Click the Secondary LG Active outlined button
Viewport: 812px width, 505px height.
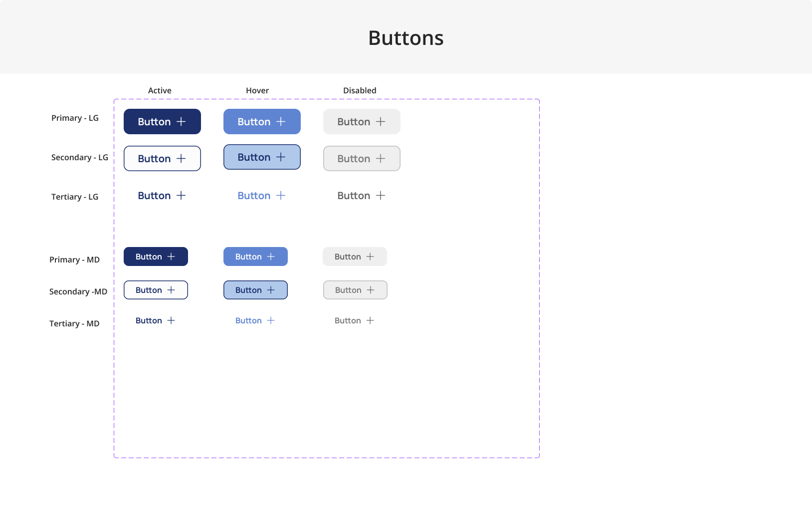tap(162, 159)
